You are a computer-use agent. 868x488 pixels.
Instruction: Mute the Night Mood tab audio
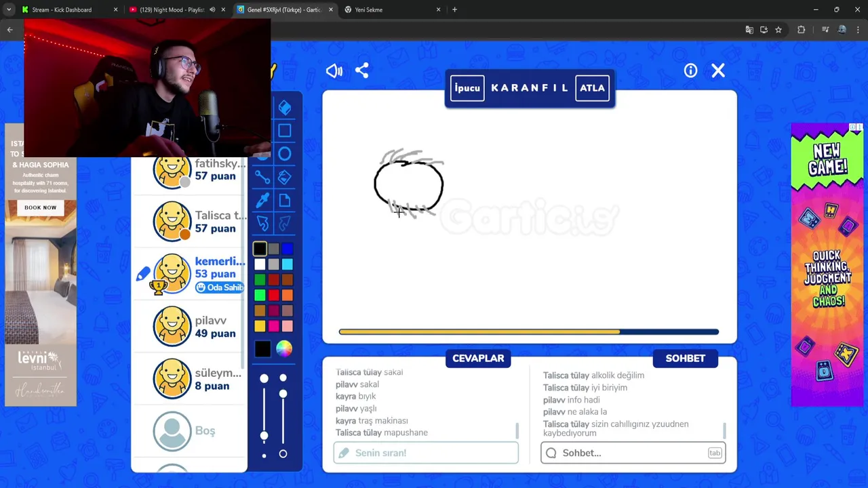212,9
